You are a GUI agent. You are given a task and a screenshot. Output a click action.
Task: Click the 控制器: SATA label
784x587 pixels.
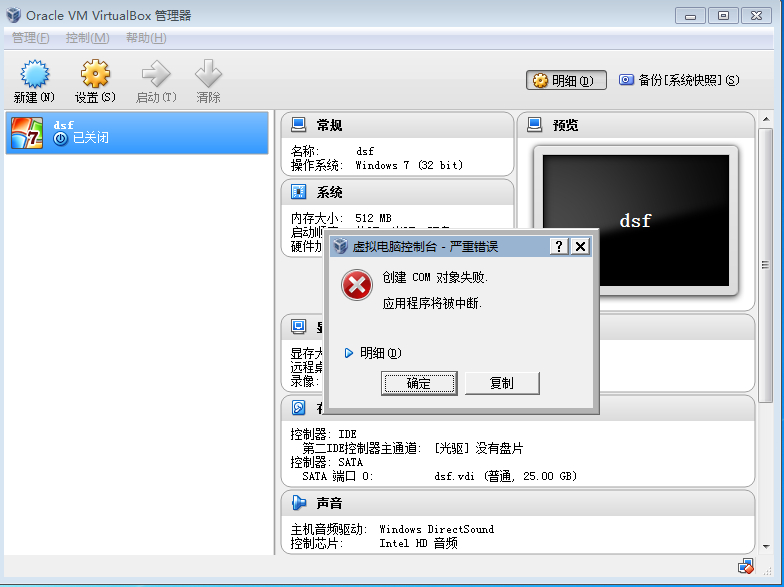click(326, 462)
